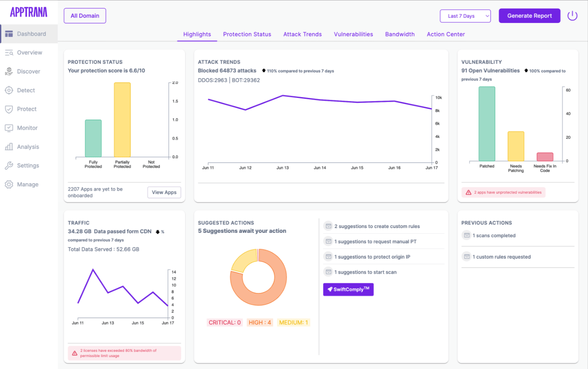The height and width of the screenshot is (369, 588).
Task: Open Settings via the wrench icon
Action: [9, 166]
